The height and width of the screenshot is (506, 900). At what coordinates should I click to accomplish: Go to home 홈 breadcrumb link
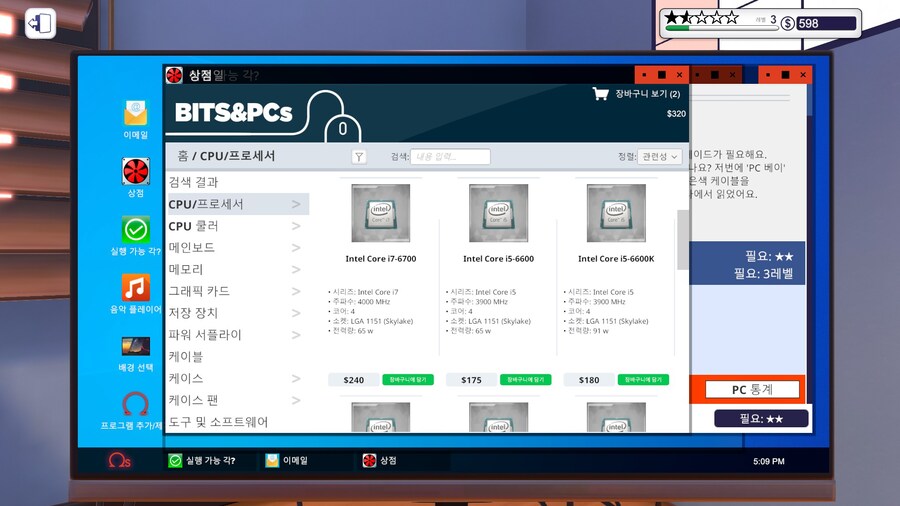(183, 156)
